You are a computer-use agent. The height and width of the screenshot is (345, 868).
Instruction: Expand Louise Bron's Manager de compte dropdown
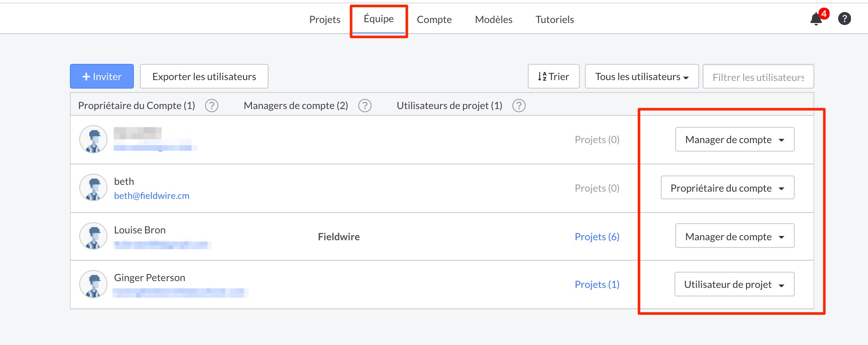pos(735,236)
